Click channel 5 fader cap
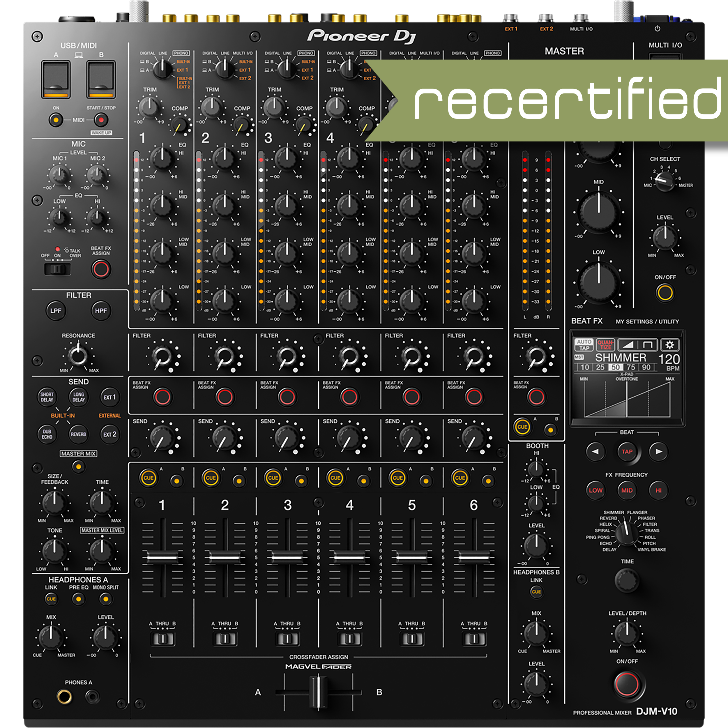 (x=411, y=557)
